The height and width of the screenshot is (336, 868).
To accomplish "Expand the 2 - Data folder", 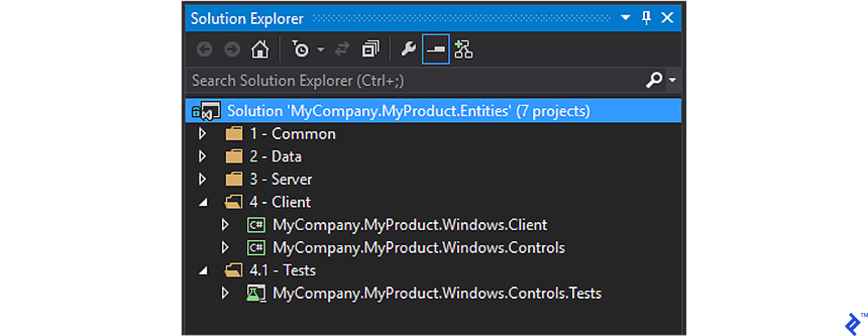I will (202, 156).
